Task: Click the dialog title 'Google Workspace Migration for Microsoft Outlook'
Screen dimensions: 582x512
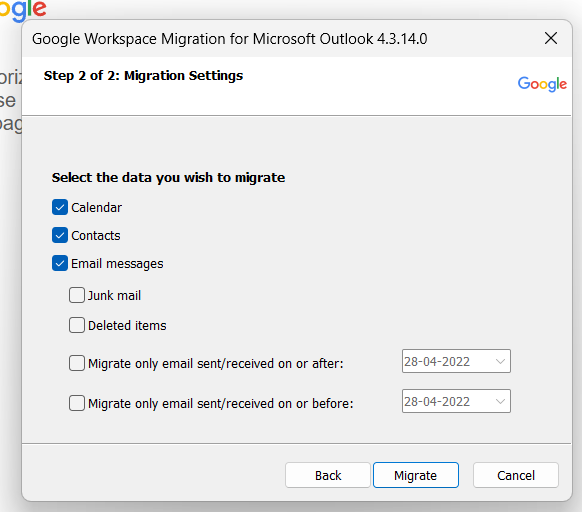Action: 230,39
